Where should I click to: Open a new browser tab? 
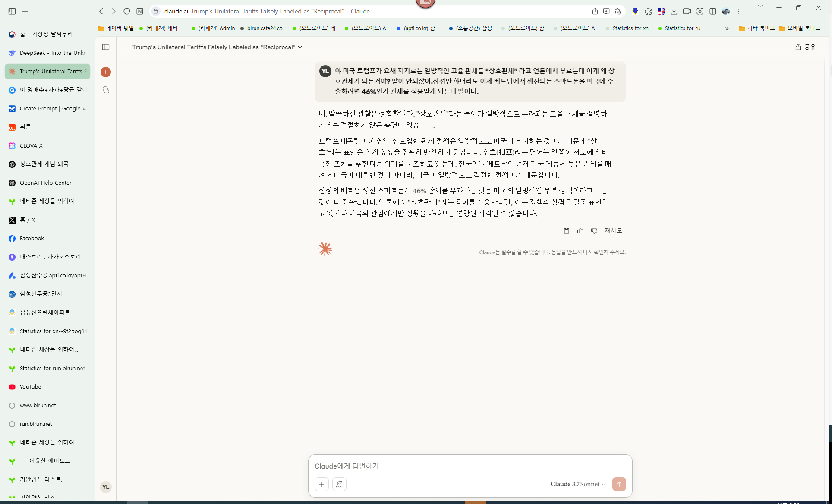pyautogui.click(x=25, y=11)
